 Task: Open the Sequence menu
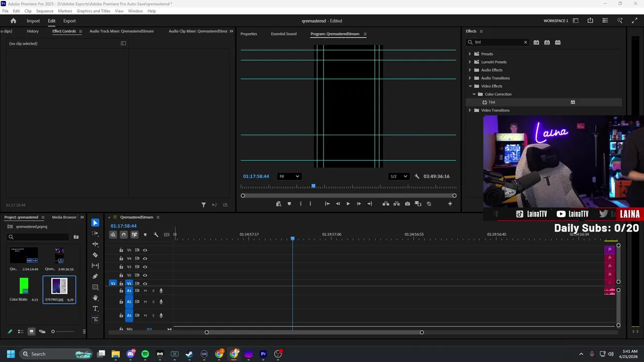[x=45, y=11]
